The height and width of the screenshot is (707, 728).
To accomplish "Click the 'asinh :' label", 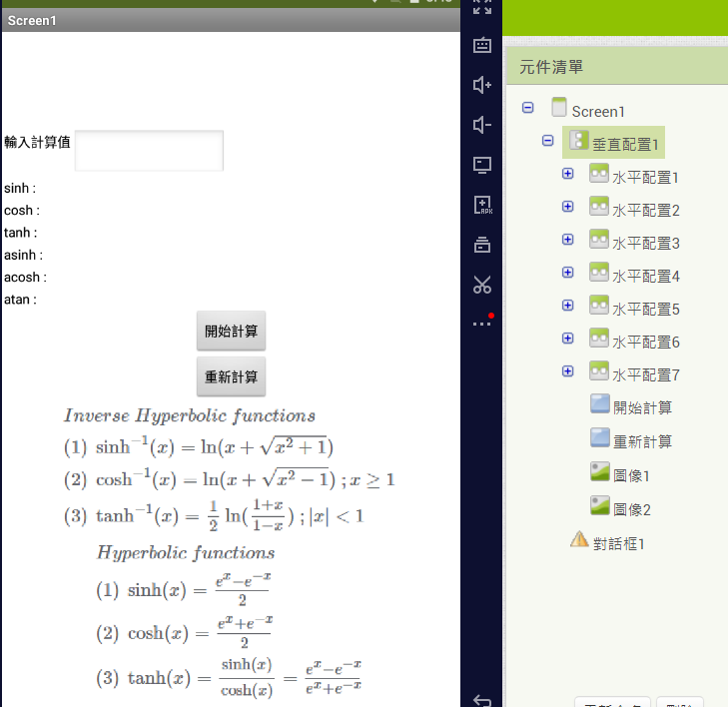I will click(x=23, y=255).
